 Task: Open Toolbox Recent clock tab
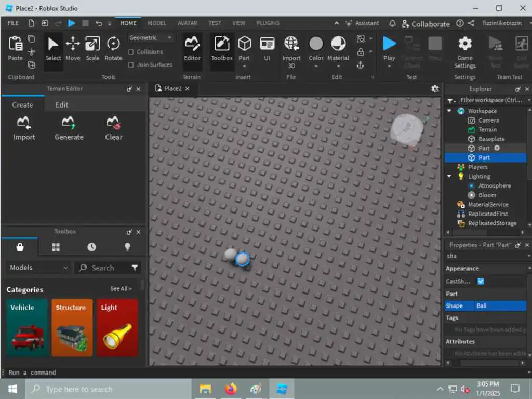(91, 247)
